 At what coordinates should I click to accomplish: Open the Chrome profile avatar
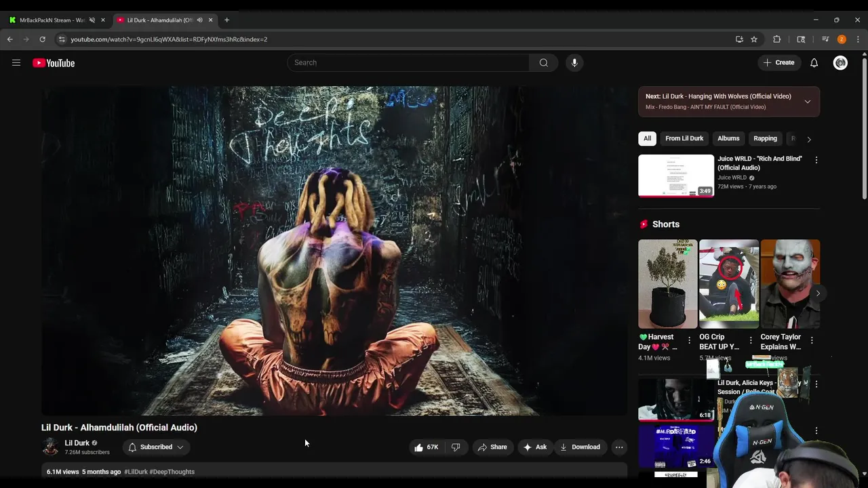click(x=842, y=39)
